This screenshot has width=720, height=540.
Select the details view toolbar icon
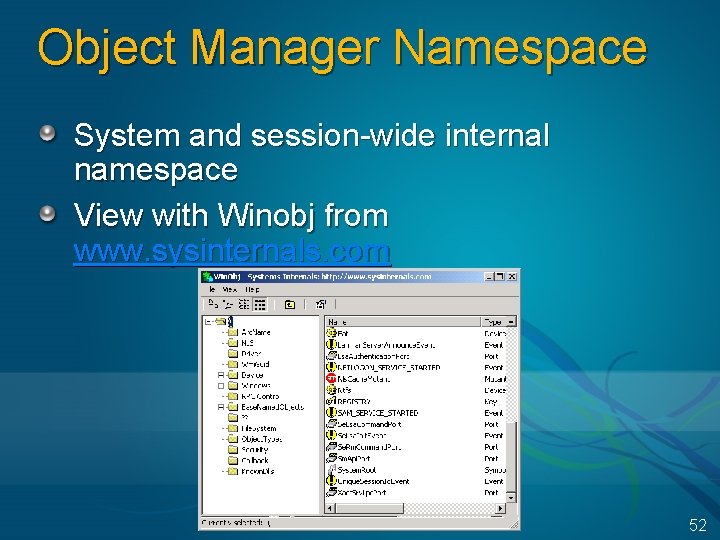[259, 304]
